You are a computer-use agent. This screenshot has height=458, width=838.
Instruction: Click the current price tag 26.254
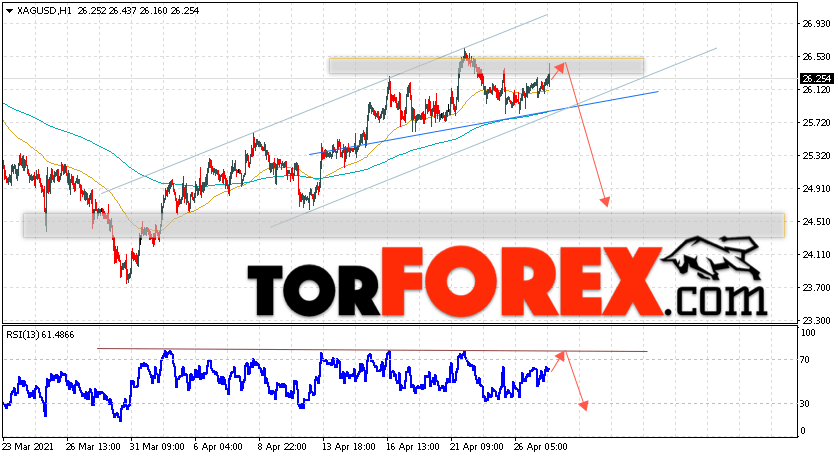tap(817, 79)
